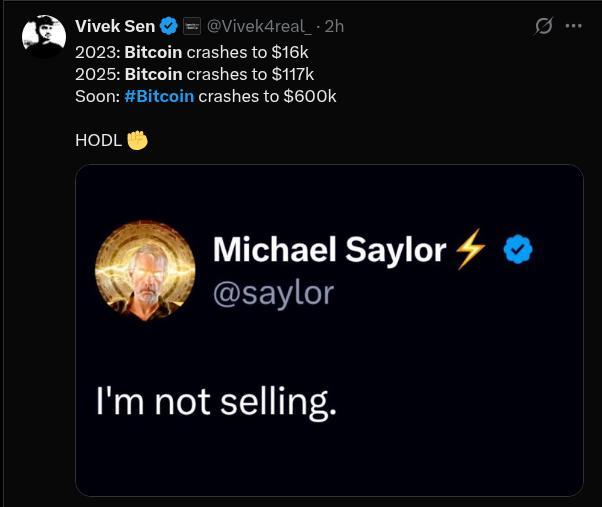
Task: Click the HODL text in the post
Action: 98,140
